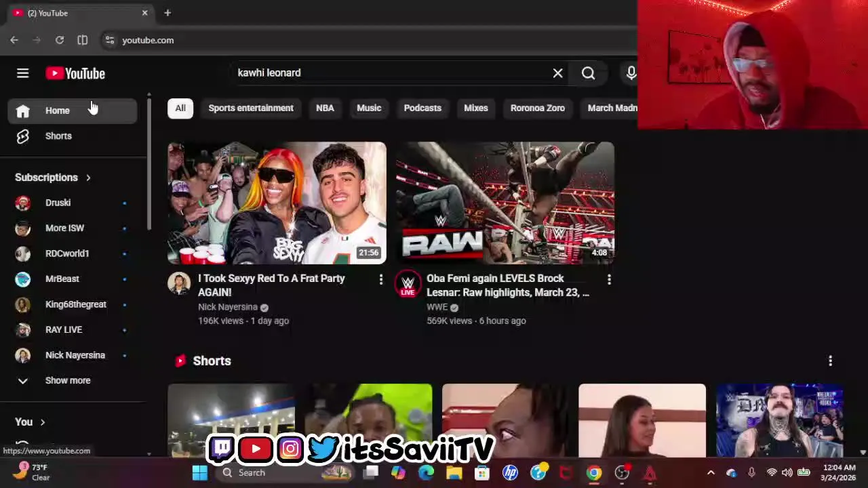Select the Roronoa Zoro chip
The width and height of the screenshot is (868, 488).
pyautogui.click(x=538, y=108)
